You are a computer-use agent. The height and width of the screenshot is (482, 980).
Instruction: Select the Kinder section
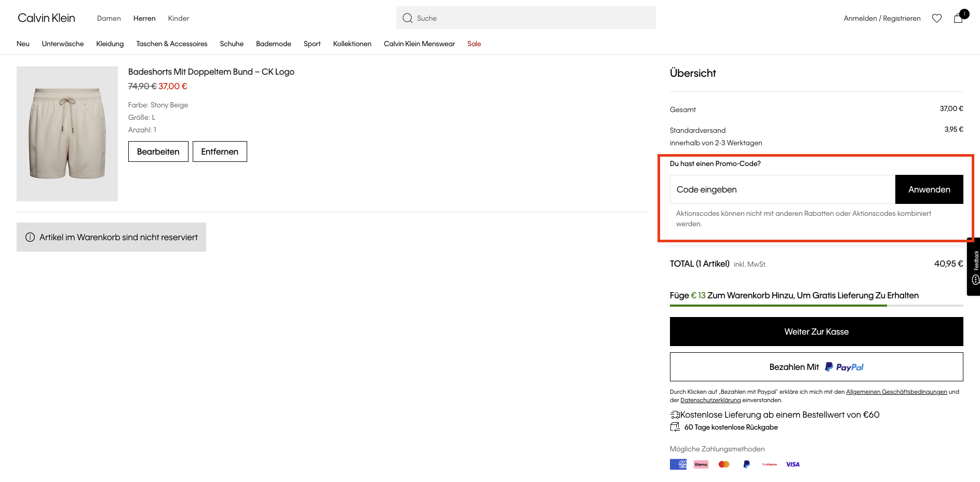[x=179, y=18]
